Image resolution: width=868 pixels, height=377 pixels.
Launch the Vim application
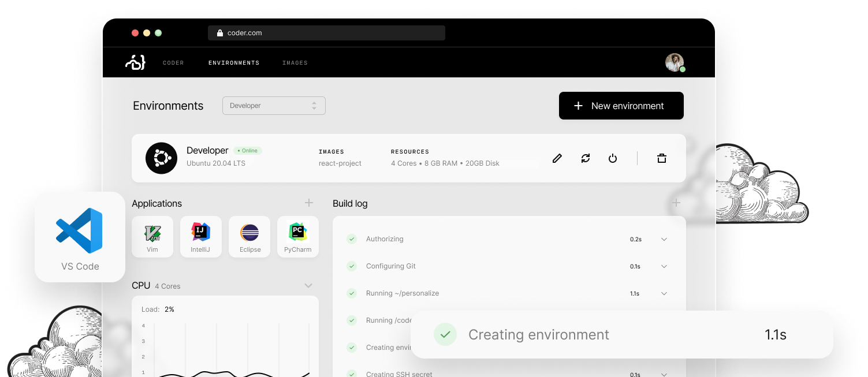[152, 237]
